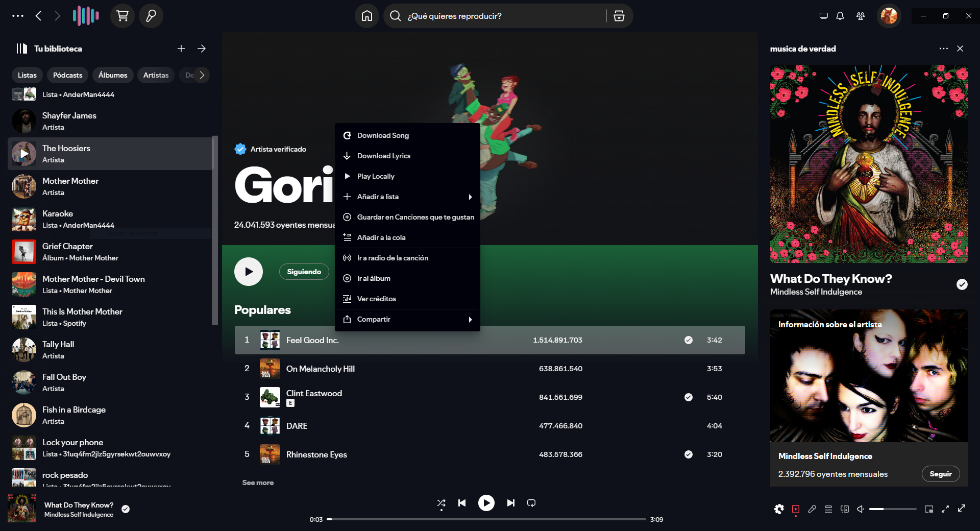Viewport: 980px width, 531px height.
Task: Open the marketplace cart icon
Action: pos(122,16)
